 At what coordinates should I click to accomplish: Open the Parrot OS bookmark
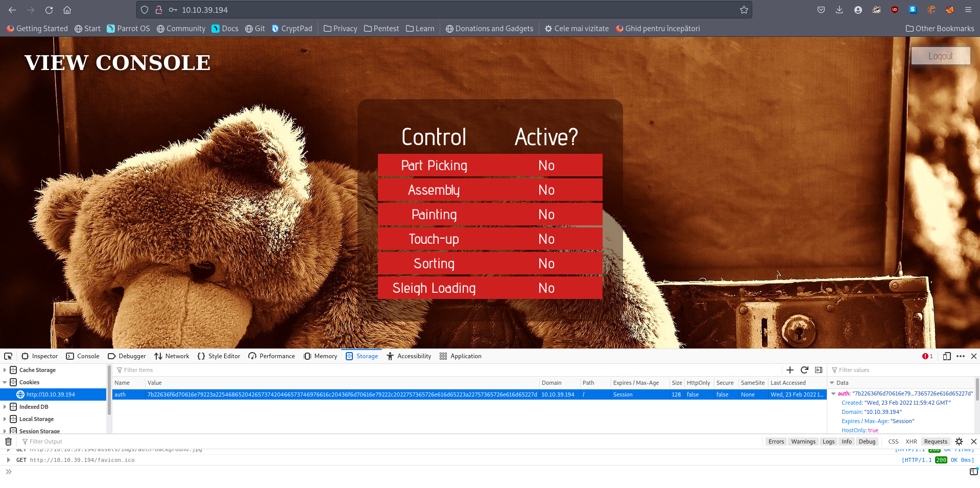(x=128, y=29)
